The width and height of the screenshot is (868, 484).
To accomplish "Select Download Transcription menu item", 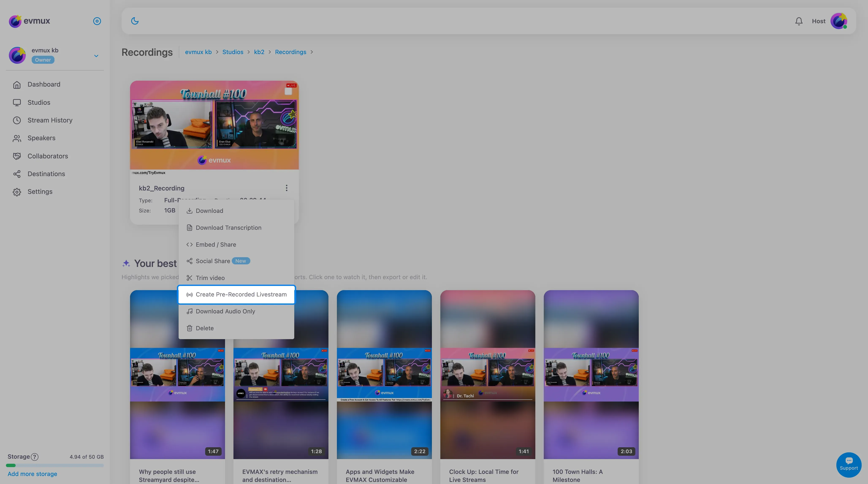I will tap(236, 227).
